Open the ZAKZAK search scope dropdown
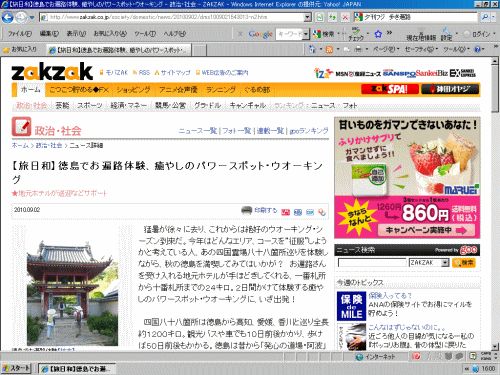This screenshot has height=375, width=500. (x=445, y=263)
